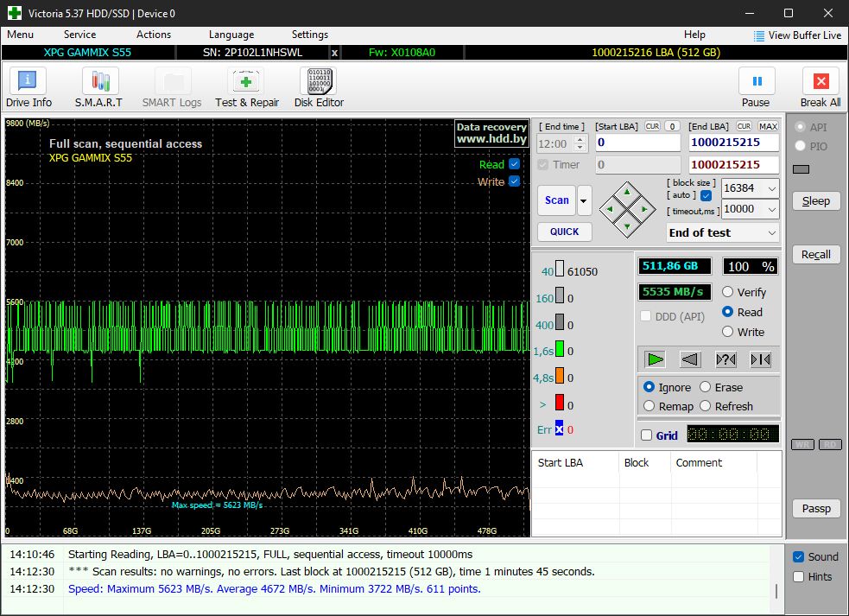Enable the Grid checkbox
849x616 pixels.
pos(646,435)
